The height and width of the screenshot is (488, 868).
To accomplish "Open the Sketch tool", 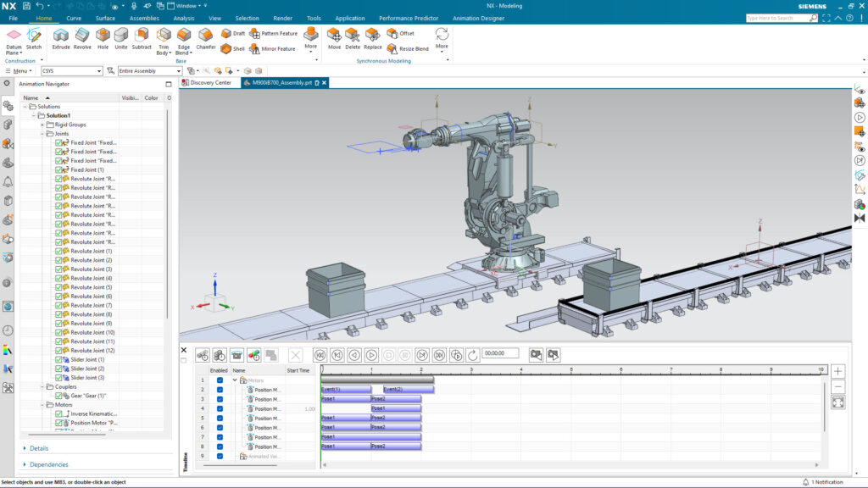I will [34, 39].
